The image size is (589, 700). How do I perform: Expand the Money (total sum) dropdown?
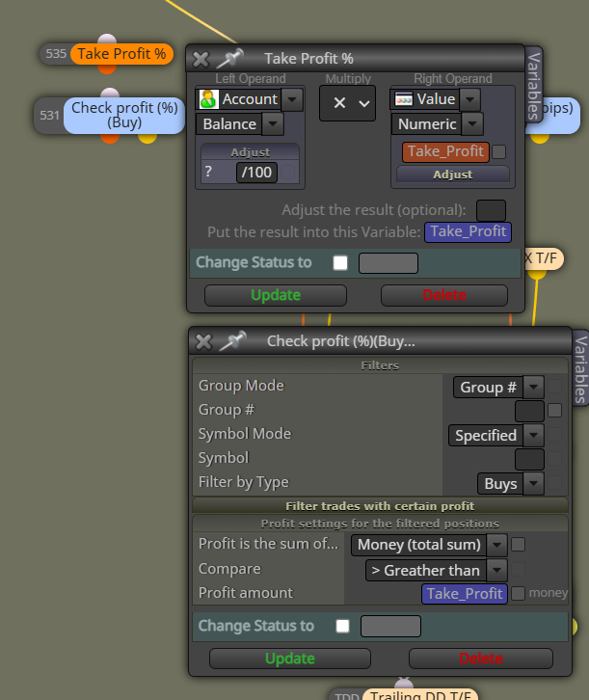coord(496,545)
